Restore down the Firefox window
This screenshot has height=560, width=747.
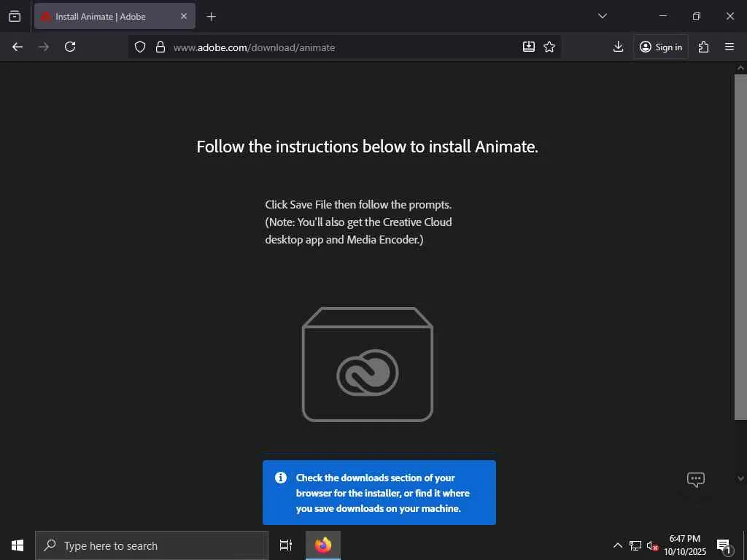click(x=697, y=16)
